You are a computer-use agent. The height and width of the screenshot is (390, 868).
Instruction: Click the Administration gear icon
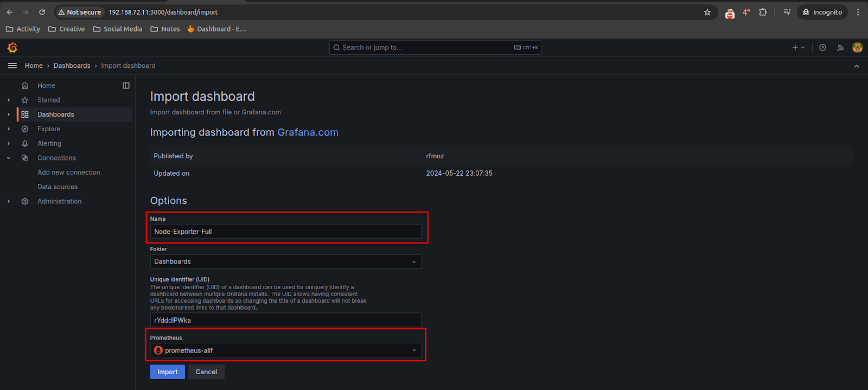click(25, 201)
